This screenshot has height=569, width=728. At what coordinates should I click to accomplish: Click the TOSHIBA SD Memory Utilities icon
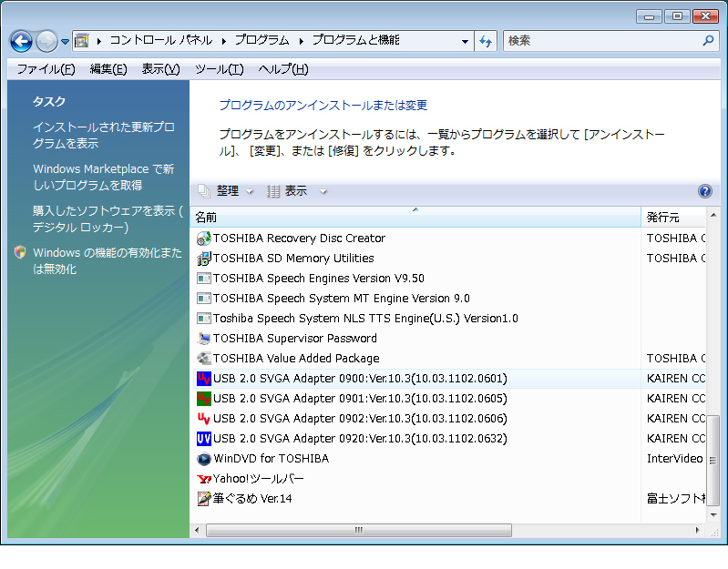coord(203,259)
